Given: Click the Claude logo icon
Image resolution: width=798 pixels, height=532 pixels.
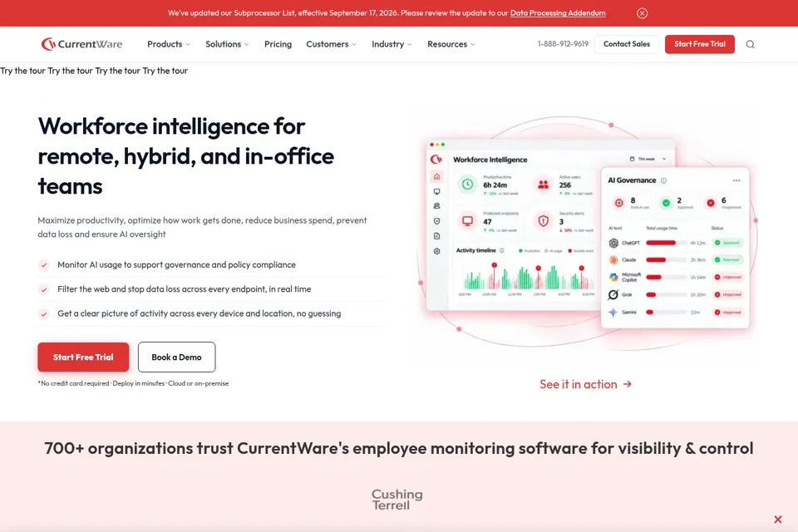Looking at the screenshot, I should point(613,260).
